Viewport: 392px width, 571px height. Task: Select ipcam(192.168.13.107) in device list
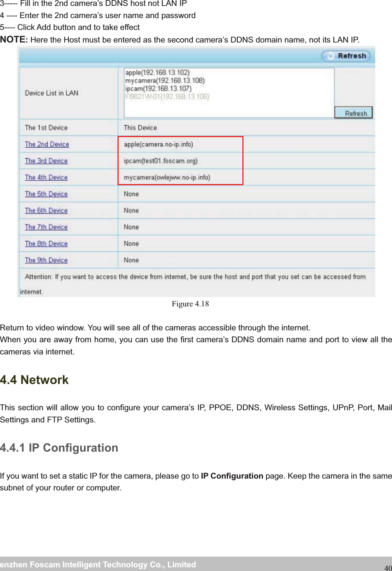[x=158, y=89]
